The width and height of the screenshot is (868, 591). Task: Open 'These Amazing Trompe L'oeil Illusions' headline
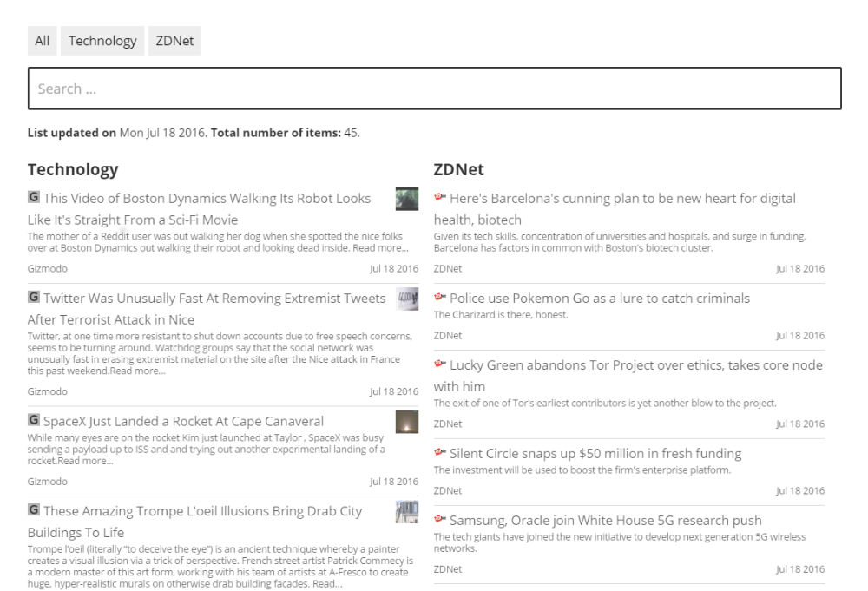(x=194, y=522)
